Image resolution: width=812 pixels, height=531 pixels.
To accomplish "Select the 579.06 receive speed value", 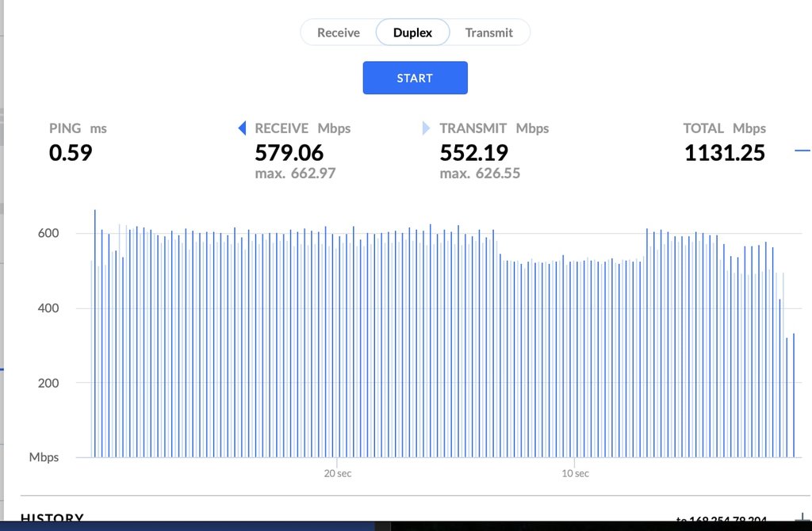I will click(289, 152).
